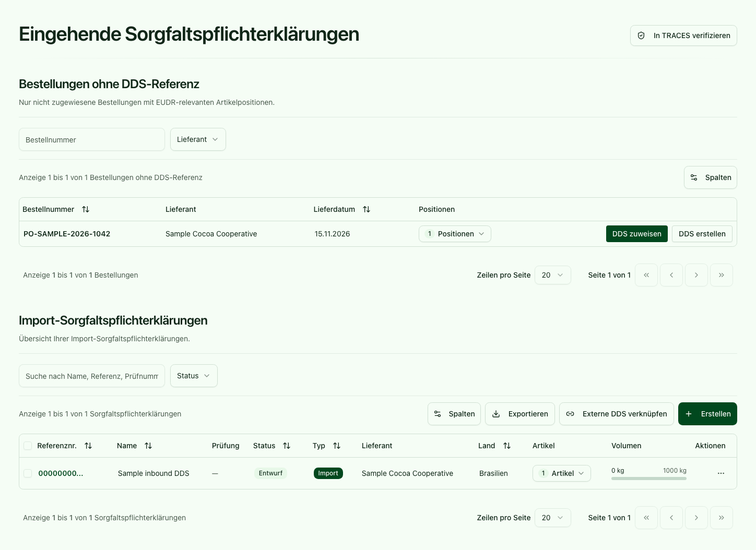Image resolution: width=756 pixels, height=550 pixels.
Task: Click the Brasilien cell
Action: point(493,473)
